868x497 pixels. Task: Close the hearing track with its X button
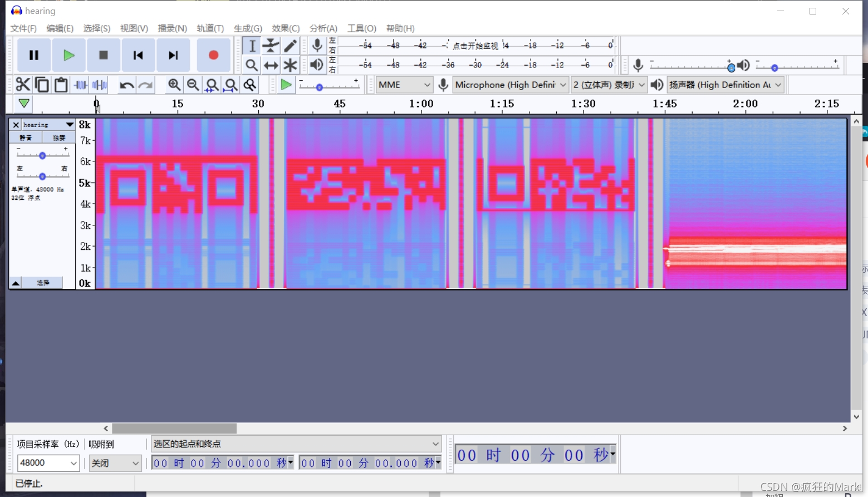click(x=16, y=125)
